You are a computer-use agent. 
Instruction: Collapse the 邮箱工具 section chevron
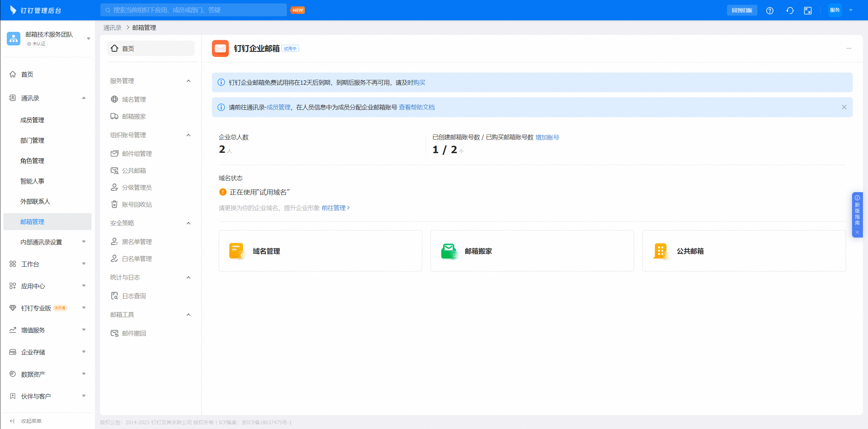pyautogui.click(x=189, y=315)
